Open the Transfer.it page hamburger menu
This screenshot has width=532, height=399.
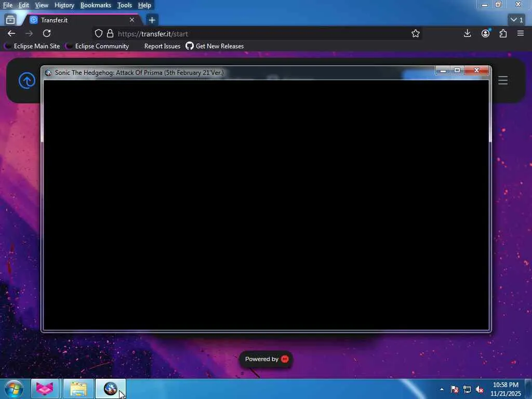click(503, 81)
